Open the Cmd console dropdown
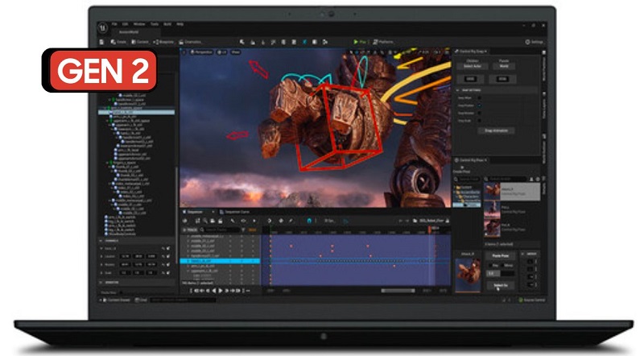644x356 pixels. 141,300
